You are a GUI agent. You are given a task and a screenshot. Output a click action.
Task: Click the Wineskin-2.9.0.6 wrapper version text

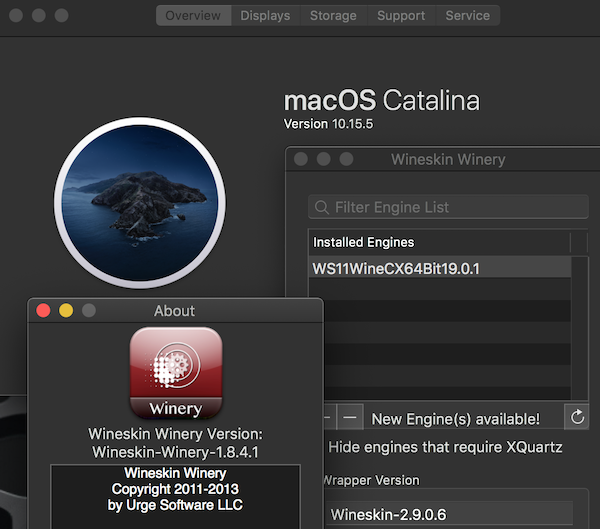pos(388,514)
